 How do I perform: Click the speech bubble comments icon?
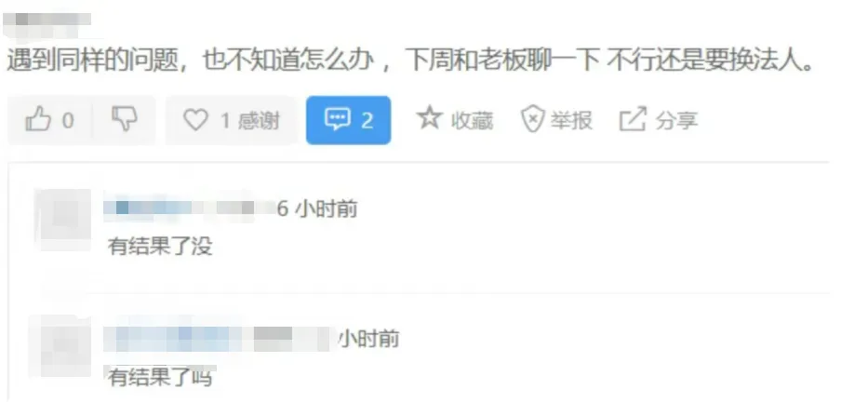point(337,120)
